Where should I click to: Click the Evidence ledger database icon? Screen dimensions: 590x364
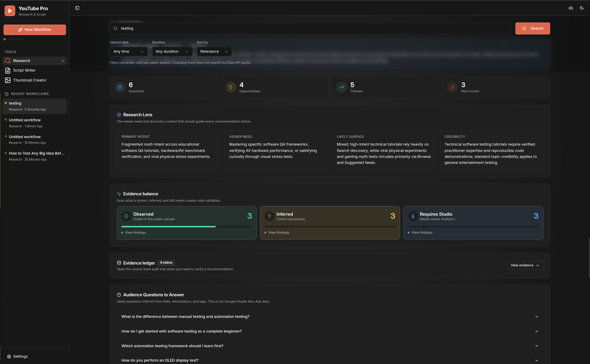[x=119, y=263]
